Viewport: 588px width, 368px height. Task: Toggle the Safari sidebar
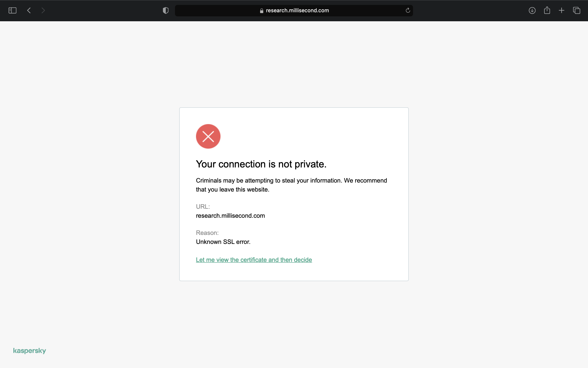[12, 10]
